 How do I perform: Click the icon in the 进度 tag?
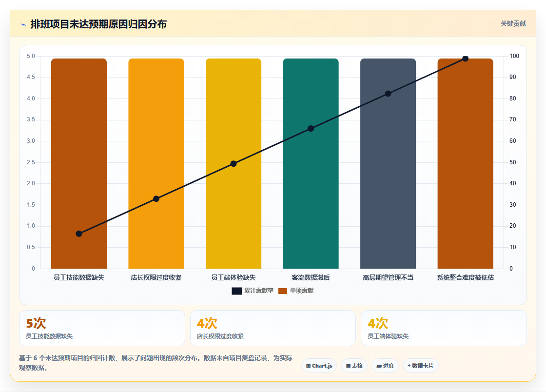point(379,366)
